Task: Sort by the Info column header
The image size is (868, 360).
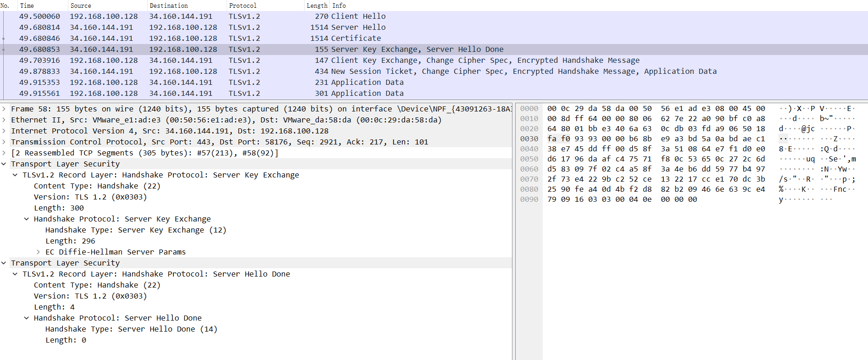Action: pyautogui.click(x=599, y=6)
